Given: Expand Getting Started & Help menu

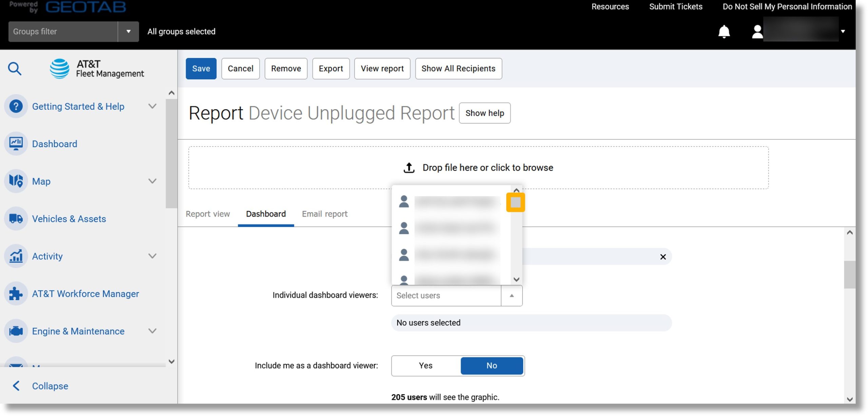Looking at the screenshot, I should tap(153, 106).
